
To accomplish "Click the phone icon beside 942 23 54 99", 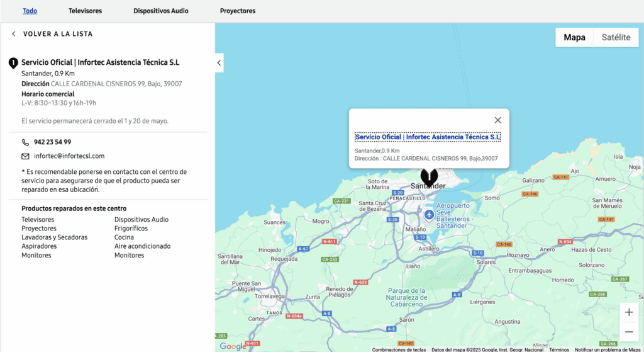I will pyautogui.click(x=25, y=142).
